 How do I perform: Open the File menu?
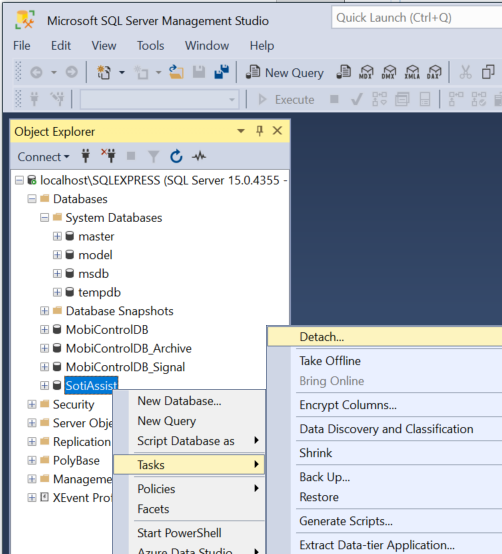(22, 46)
